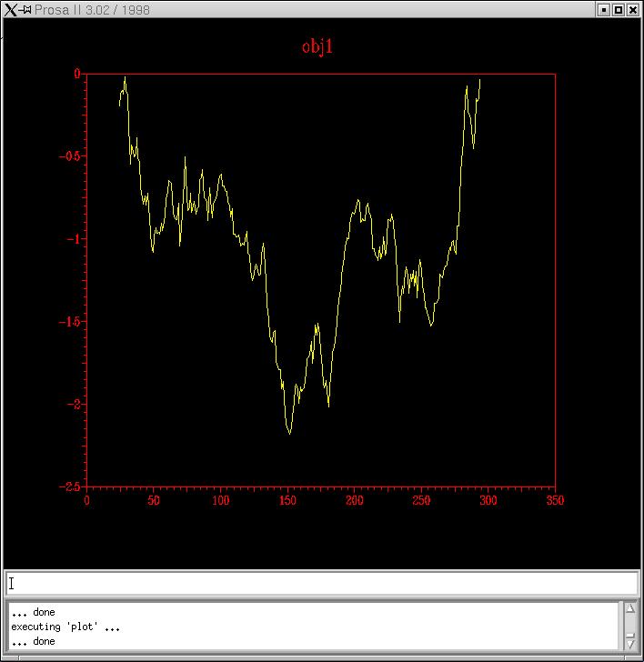The height and width of the screenshot is (662, 644).
Task: Click the log scrollbar up arrow
Action: 629,608
